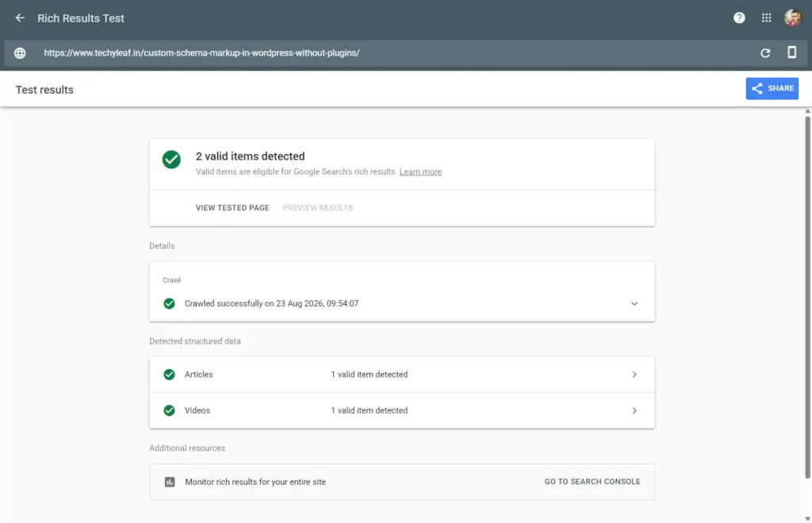
Task: Go back using the arrow icon
Action: (20, 18)
